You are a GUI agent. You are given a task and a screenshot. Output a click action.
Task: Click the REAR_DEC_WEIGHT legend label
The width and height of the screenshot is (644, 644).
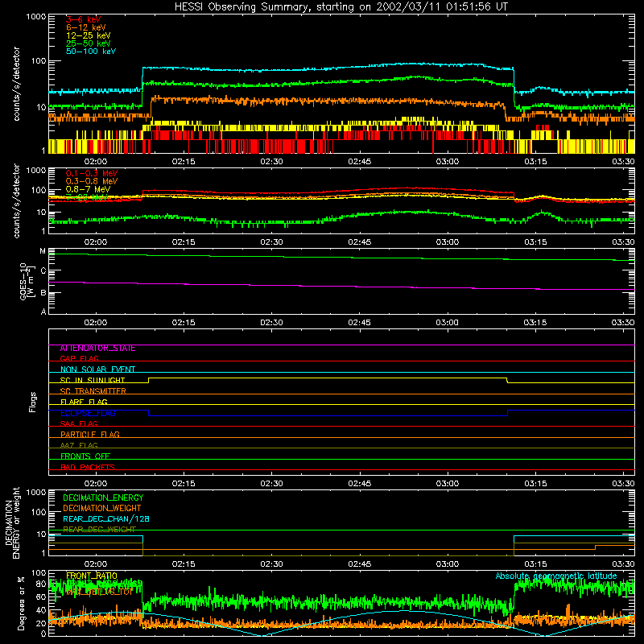click(x=99, y=530)
